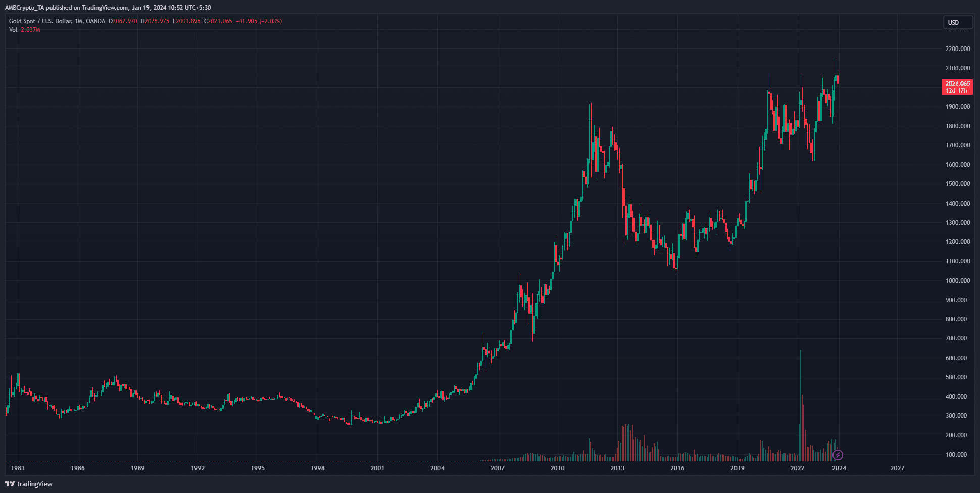Screen dimensions: 980x493
Task: Click the 2019 label on the time axis
Action: coord(737,468)
